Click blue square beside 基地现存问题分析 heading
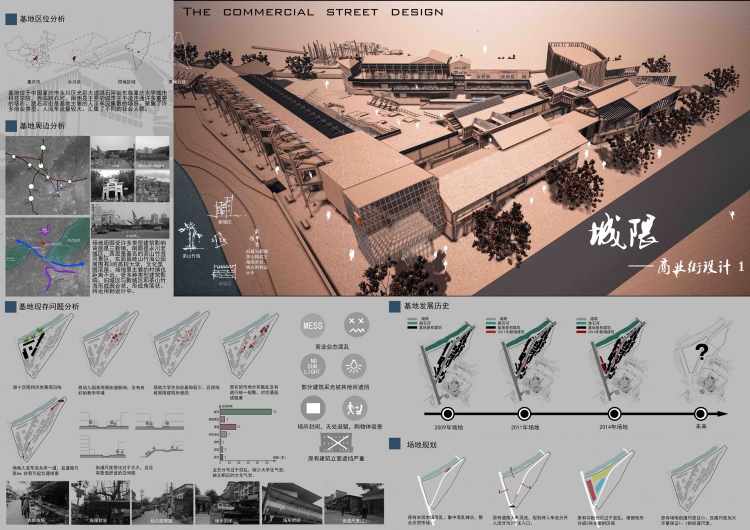This screenshot has width=750, height=530. [x=10, y=307]
